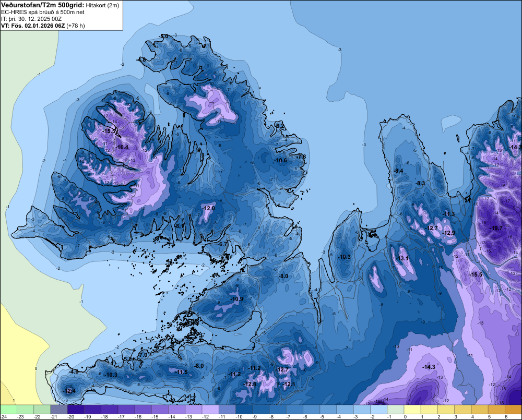
Task: Click the valid time 'VT: Fös. 02.01.2026 06Z'
Action: click(33, 26)
